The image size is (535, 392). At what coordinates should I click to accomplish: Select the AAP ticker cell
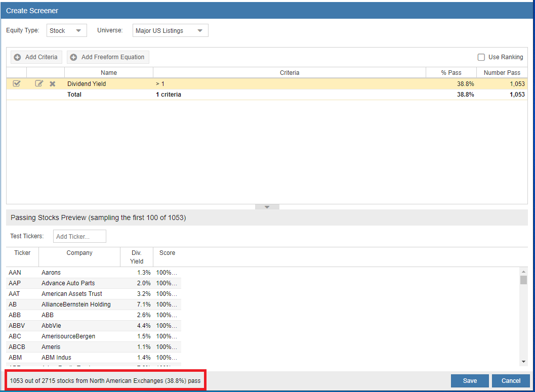[15, 283]
